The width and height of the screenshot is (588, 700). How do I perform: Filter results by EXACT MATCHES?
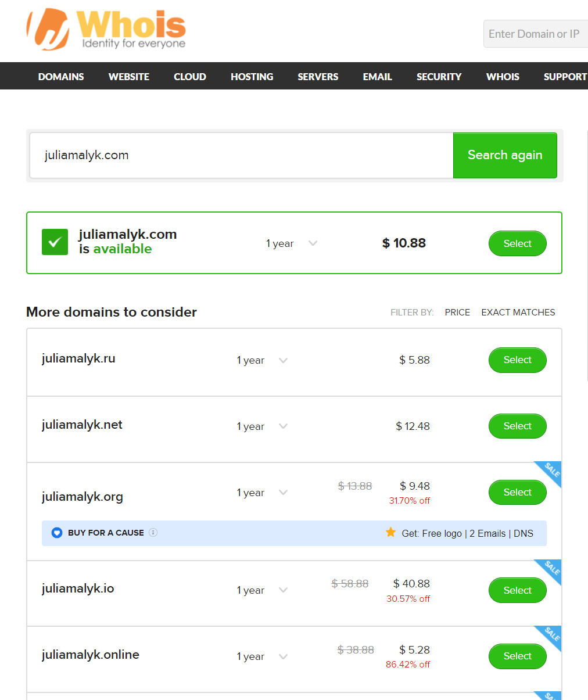point(518,313)
